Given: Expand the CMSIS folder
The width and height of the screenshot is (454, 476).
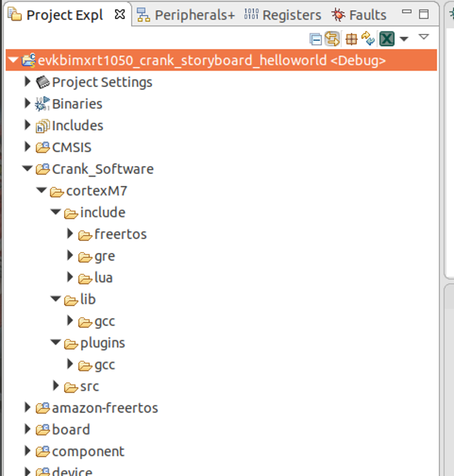Looking at the screenshot, I should coord(28,147).
